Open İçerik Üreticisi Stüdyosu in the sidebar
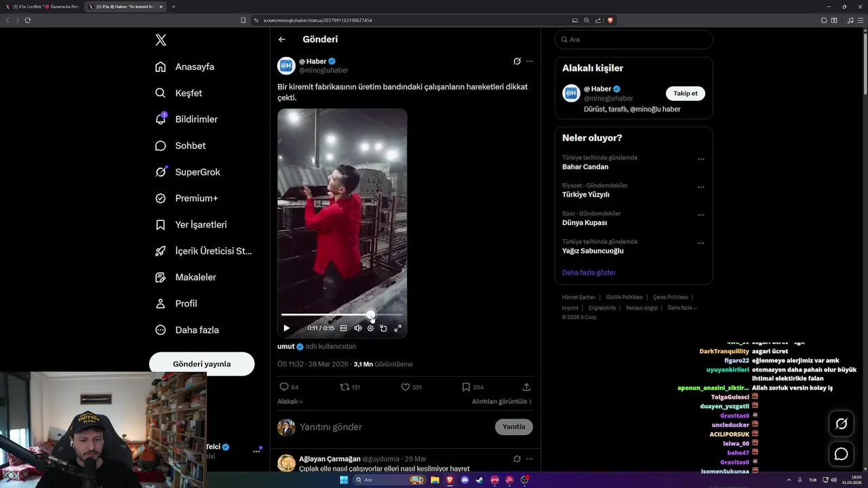This screenshot has height=488, width=868. 204,251
